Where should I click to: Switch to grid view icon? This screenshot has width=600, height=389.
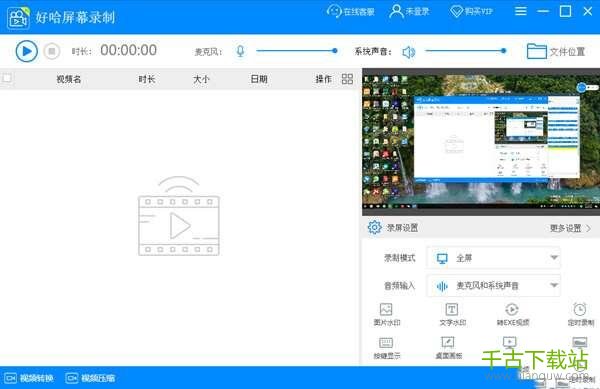tap(347, 79)
